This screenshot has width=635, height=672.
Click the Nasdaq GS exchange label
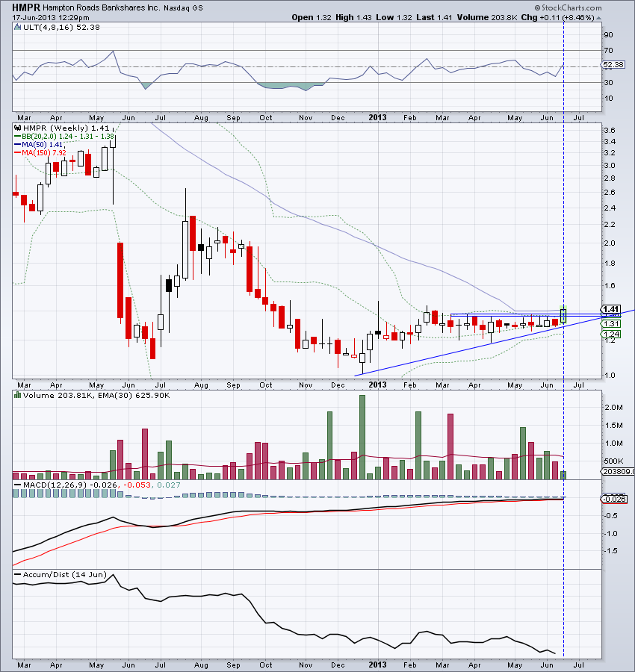point(183,8)
